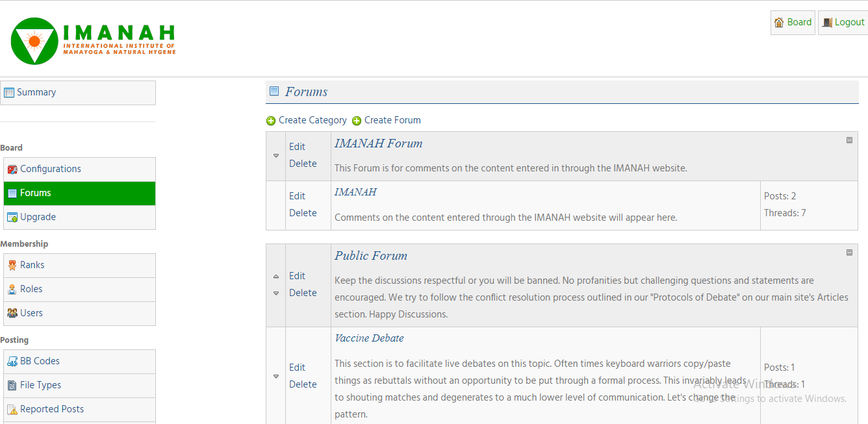Click the 'Threads: 7' text

(785, 213)
